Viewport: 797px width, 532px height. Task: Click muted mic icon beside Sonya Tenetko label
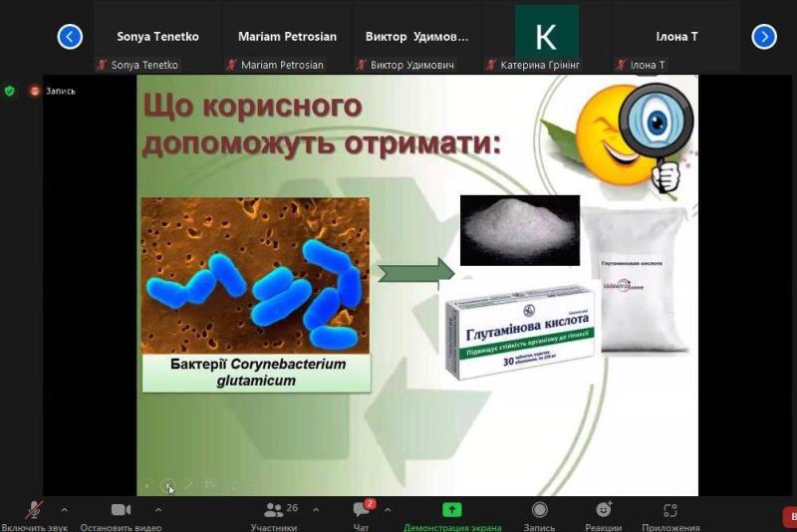(103, 65)
